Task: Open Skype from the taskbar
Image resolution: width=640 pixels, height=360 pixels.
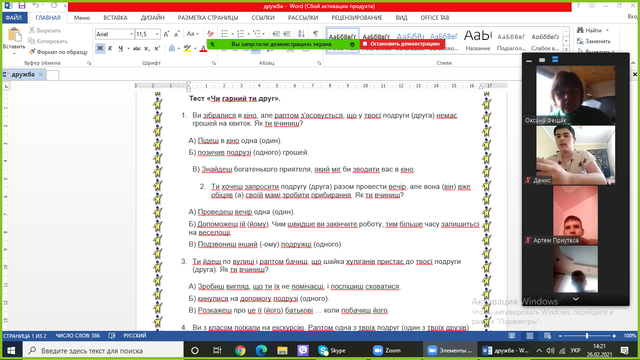Action: pos(332,350)
